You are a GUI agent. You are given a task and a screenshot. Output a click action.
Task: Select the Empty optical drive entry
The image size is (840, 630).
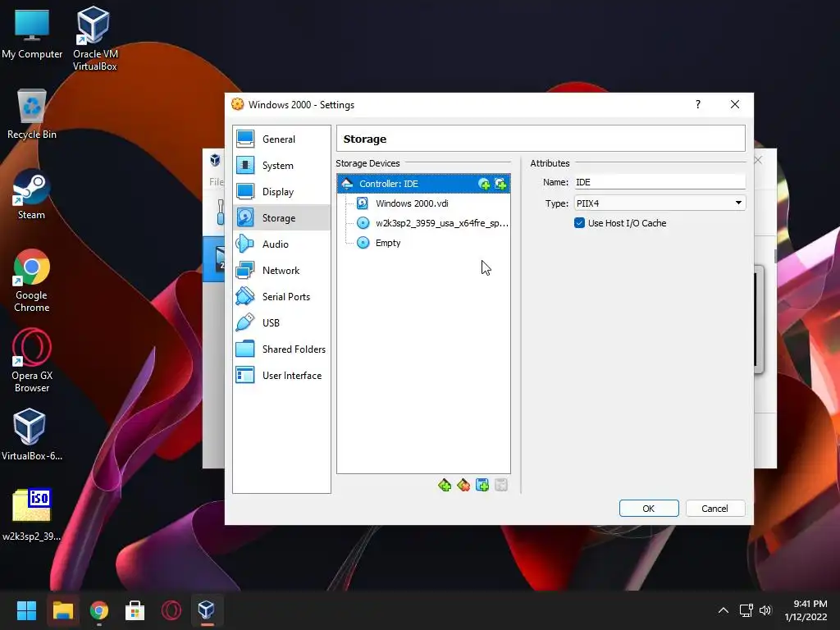[379, 243]
